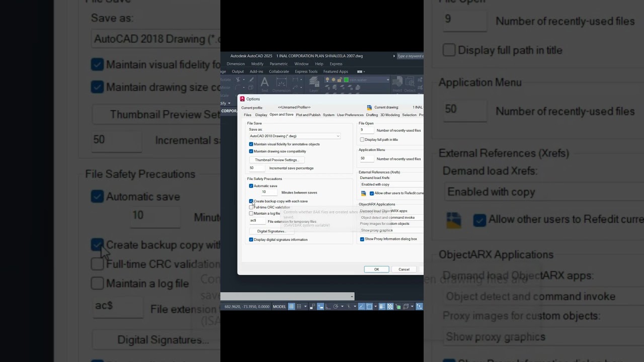644x362 pixels.
Task: Toggle Selection Cycling icon in status bar
Action: [x=398, y=306]
